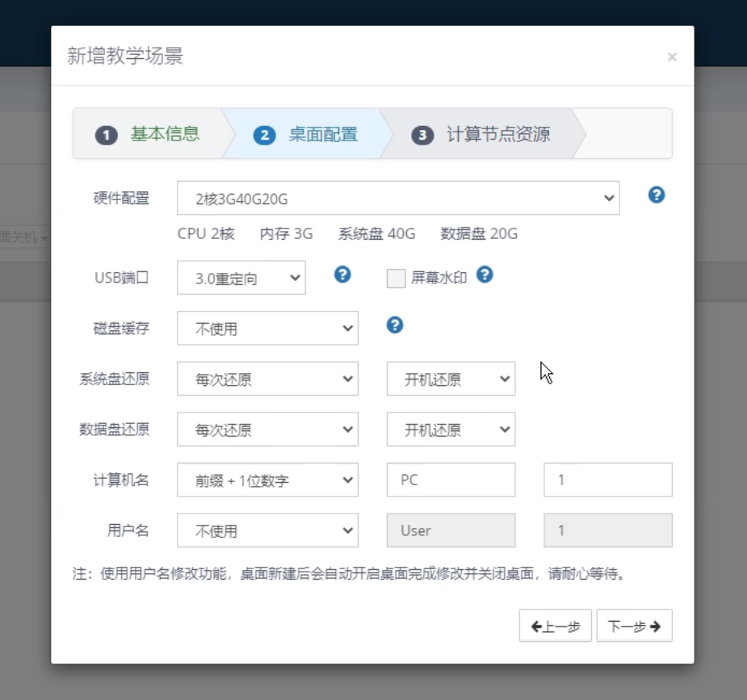Click the 下一步 button
This screenshot has width=747, height=700.
[x=634, y=626]
